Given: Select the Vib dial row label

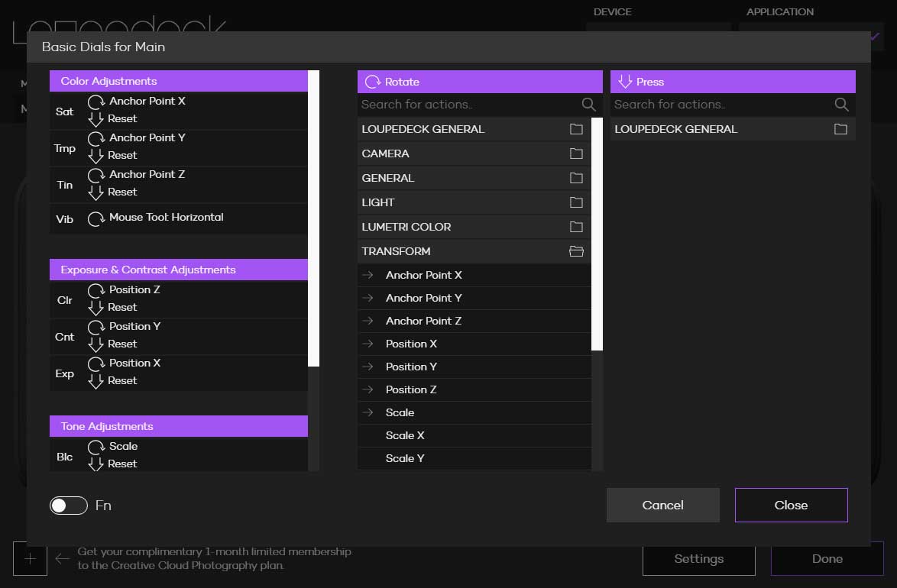Looking at the screenshot, I should (65, 219).
